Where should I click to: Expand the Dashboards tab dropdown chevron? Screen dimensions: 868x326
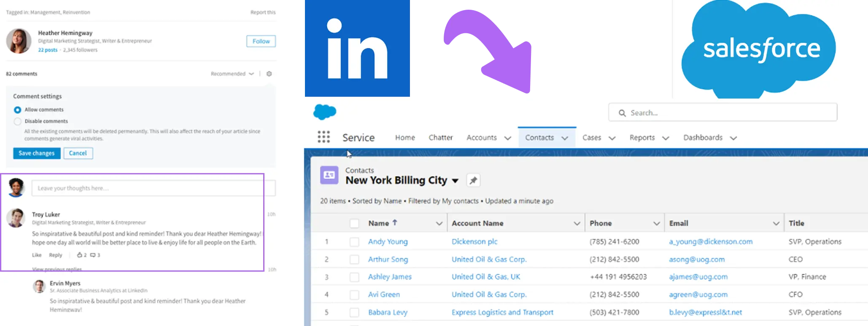click(733, 138)
